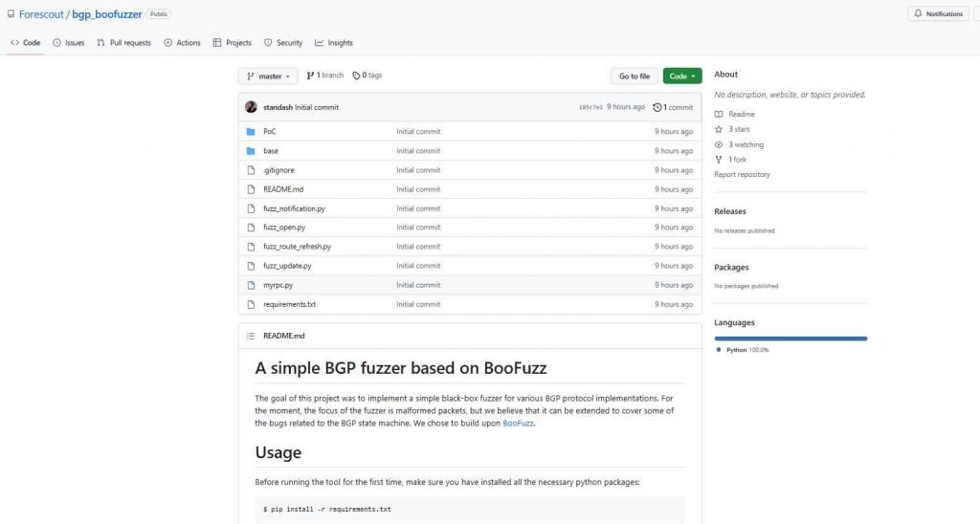Open fuzz_update.py file
The image size is (980, 524).
click(x=287, y=266)
